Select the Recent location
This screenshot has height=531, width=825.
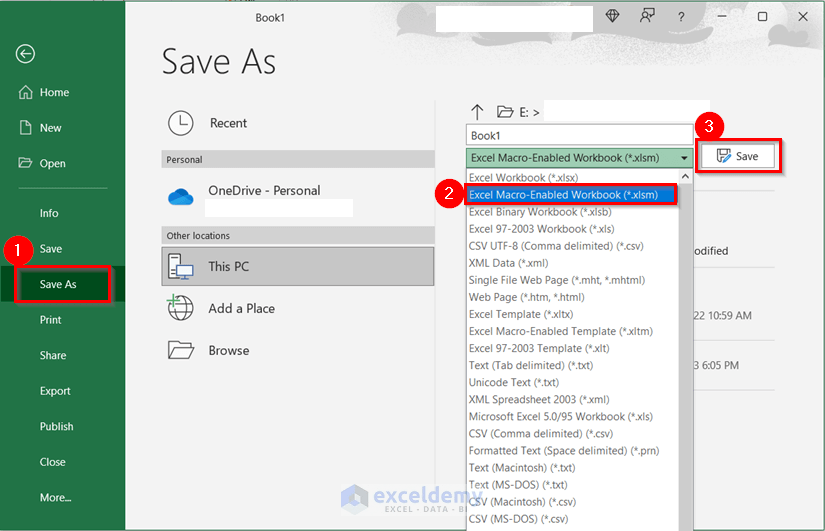(x=298, y=123)
